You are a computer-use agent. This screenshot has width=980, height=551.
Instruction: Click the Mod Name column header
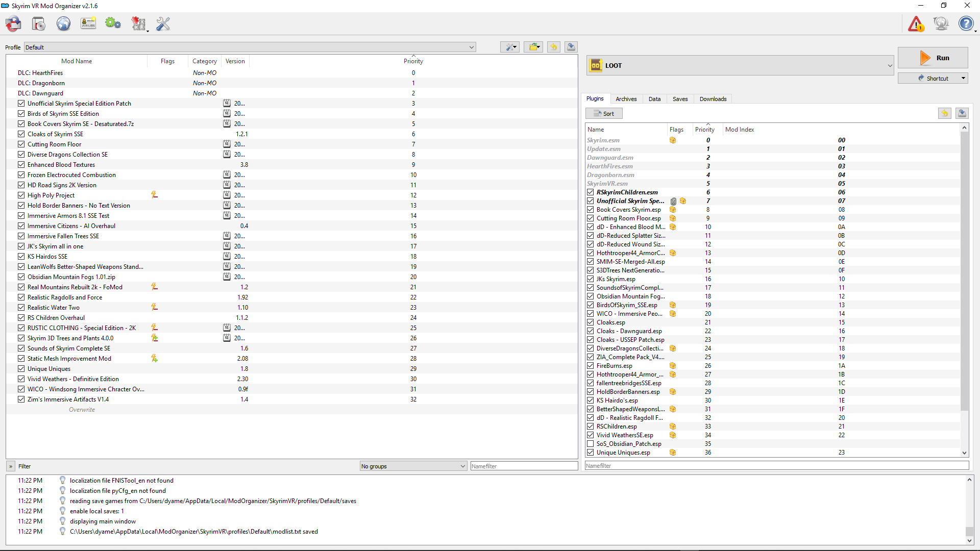point(77,61)
